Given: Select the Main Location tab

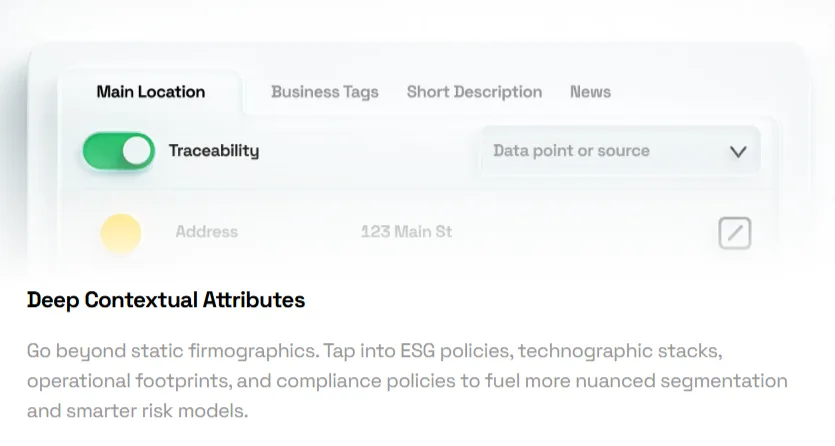Looking at the screenshot, I should click(x=151, y=92).
